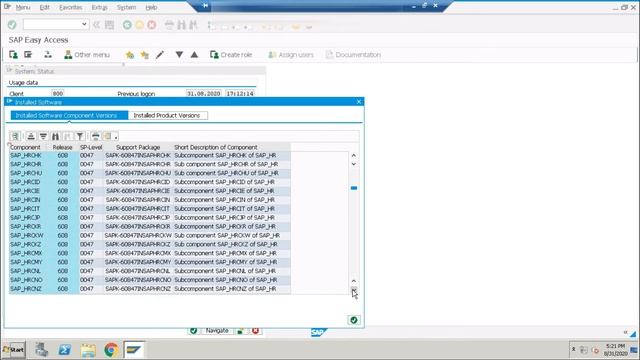Screen dimensions: 640x360
Task: Open the transaction command field dropdown
Action: click(x=84, y=24)
